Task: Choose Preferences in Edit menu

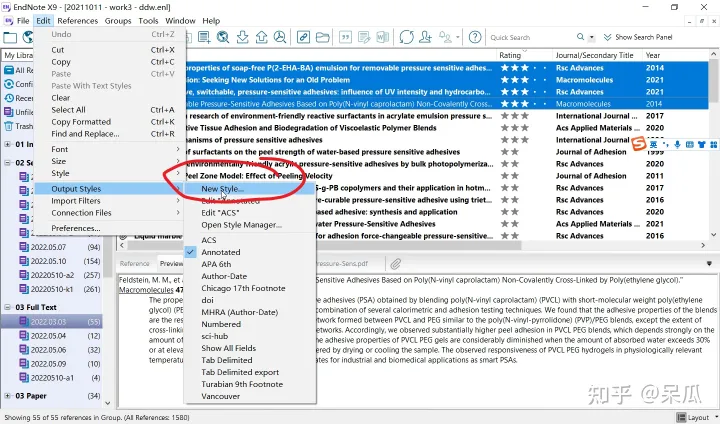Action: (76, 228)
